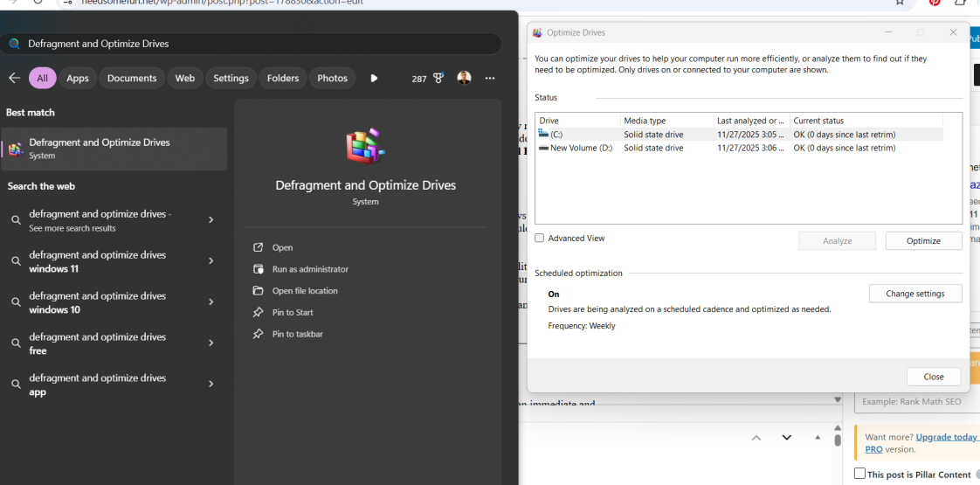980x485 pixels.
Task: Select the New Volume (D:) drive row
Action: [739, 149]
